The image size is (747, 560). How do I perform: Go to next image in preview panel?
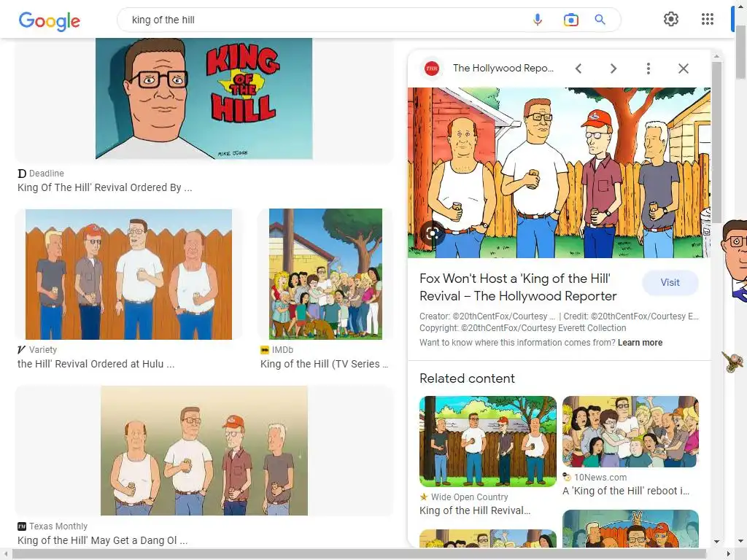(x=613, y=69)
